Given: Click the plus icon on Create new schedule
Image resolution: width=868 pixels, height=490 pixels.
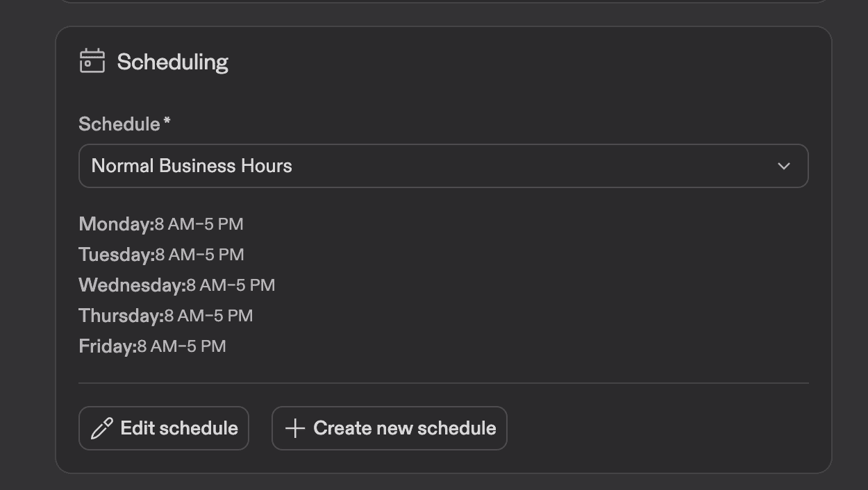Looking at the screenshot, I should click(295, 428).
